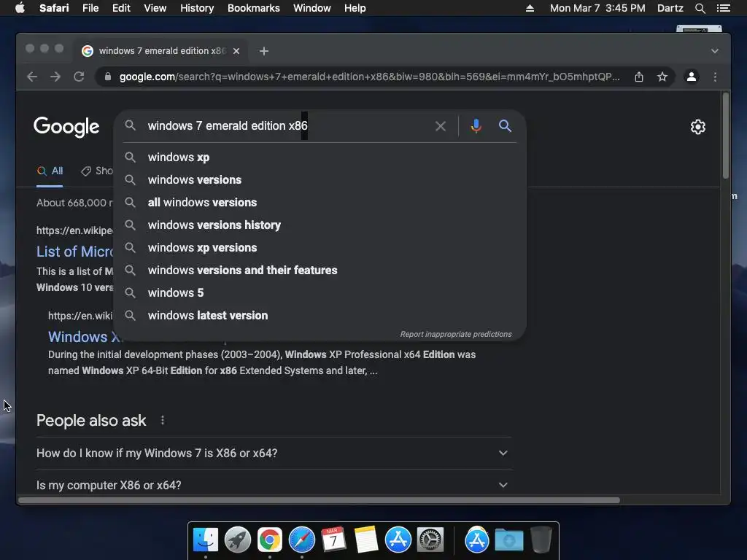Image resolution: width=747 pixels, height=560 pixels.
Task: Clear the search box with the X
Action: coord(441,126)
